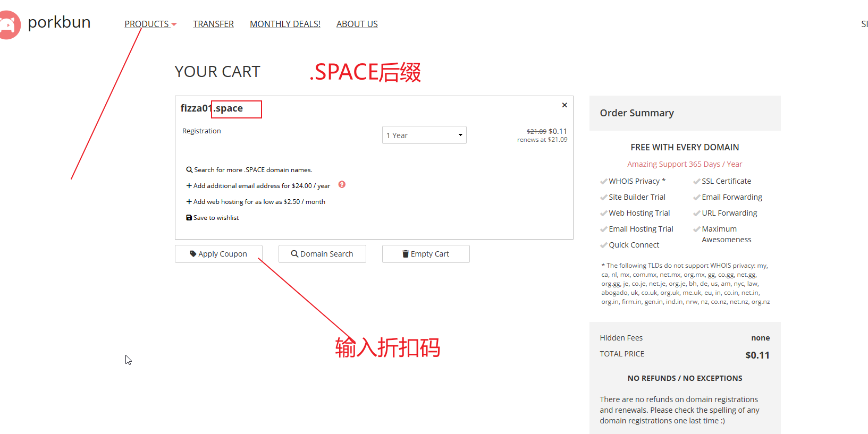Expand the PRODUCTS menu arrow
868x434 pixels.
pyautogui.click(x=174, y=24)
